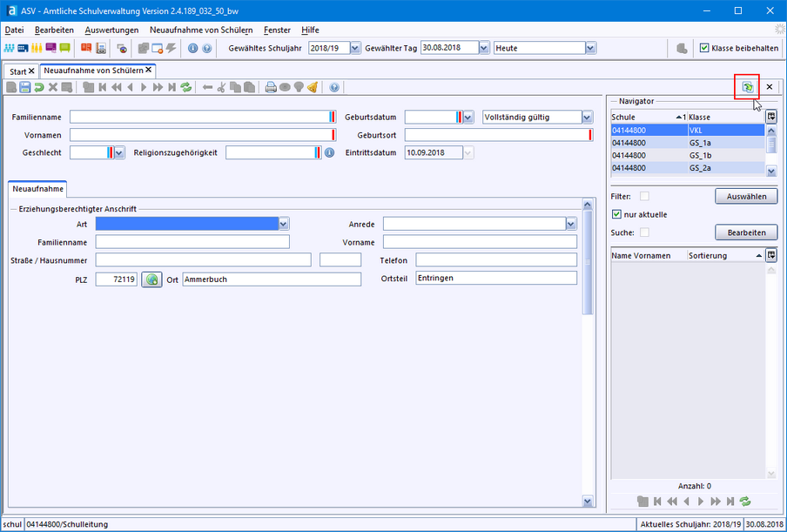Switch to the Start tab
Viewport: 787px width, 532px height.
pyautogui.click(x=17, y=71)
